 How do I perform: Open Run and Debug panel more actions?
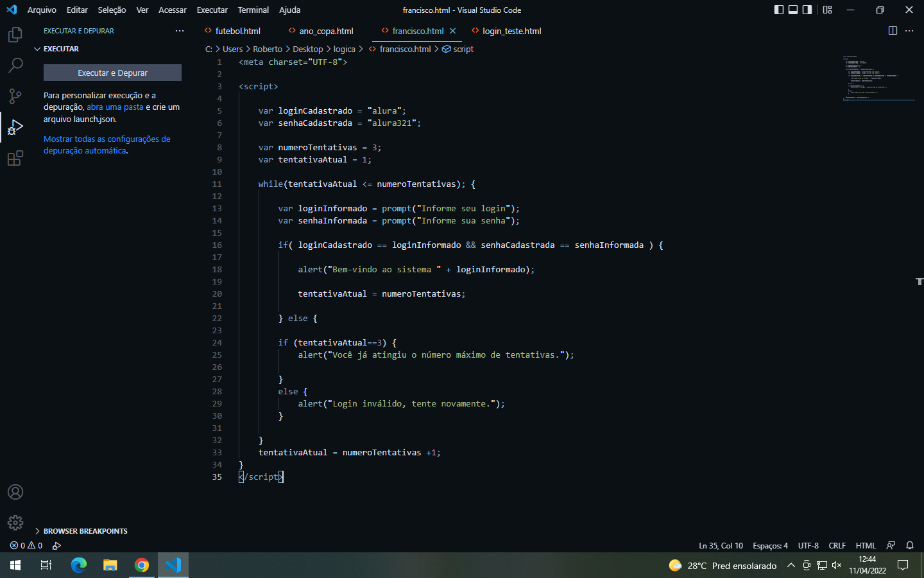click(180, 31)
